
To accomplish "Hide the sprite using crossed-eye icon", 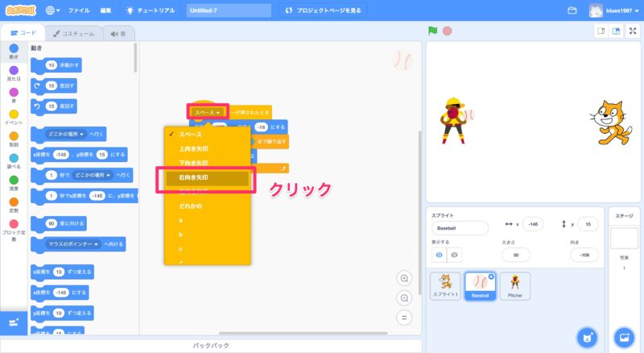I will (x=456, y=255).
